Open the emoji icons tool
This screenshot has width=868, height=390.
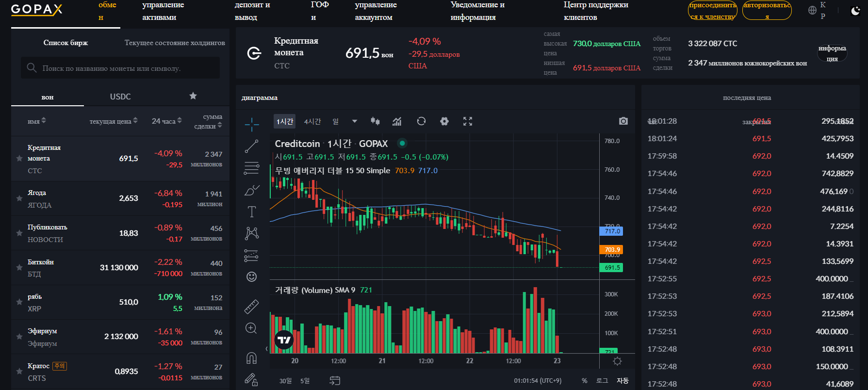(x=251, y=276)
